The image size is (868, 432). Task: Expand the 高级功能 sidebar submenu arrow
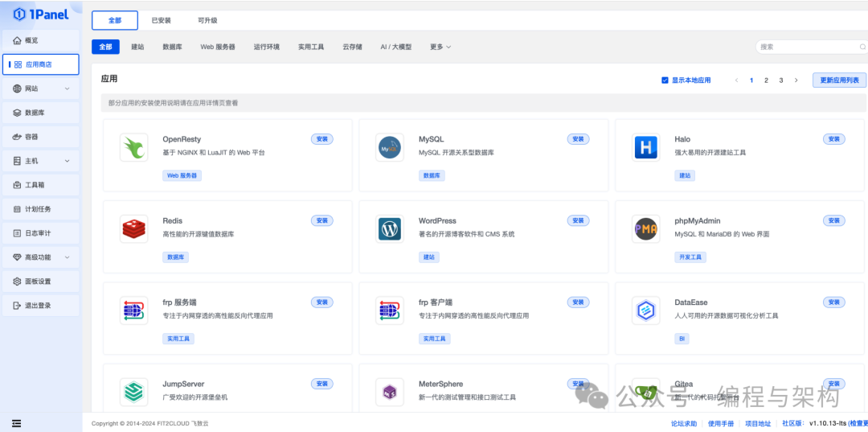pyautogui.click(x=67, y=257)
